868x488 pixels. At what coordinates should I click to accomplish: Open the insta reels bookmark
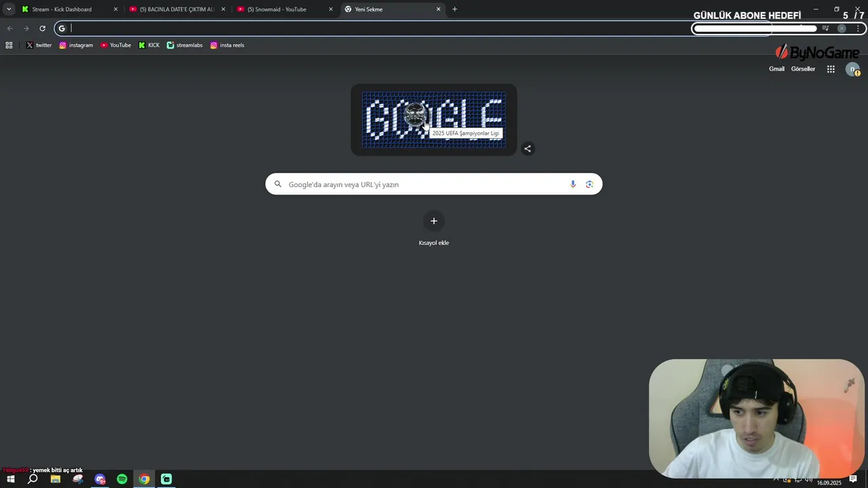coord(227,45)
